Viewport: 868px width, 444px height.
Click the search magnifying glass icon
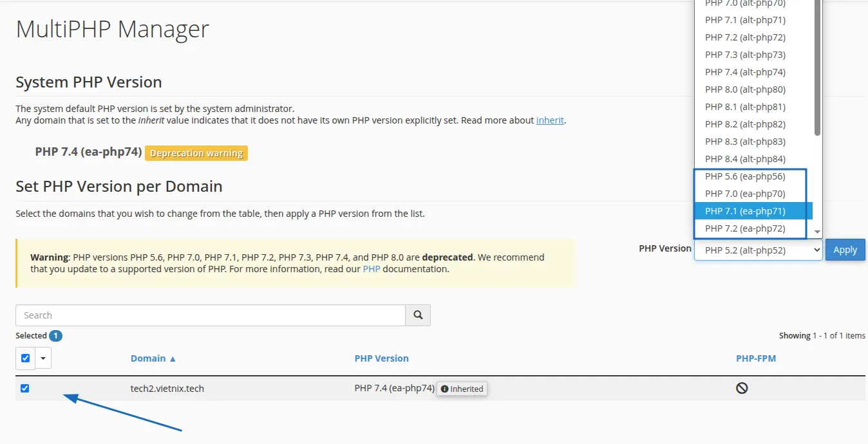[418, 315]
